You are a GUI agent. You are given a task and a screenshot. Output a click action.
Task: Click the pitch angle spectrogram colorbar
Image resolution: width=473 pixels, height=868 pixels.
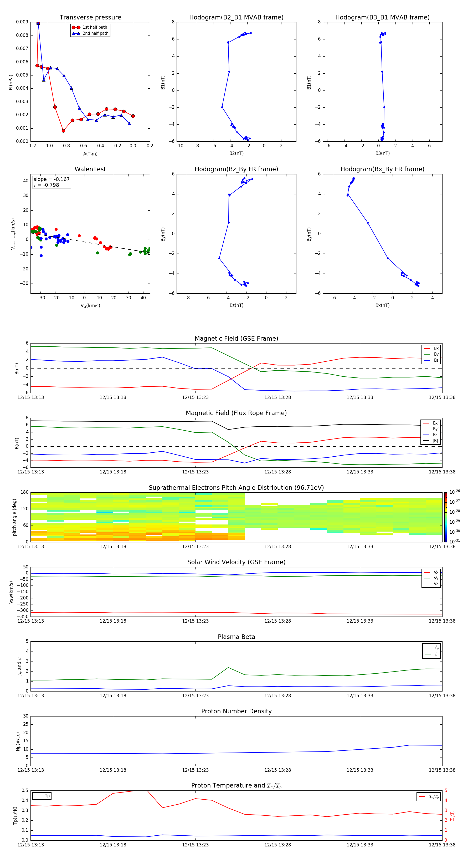pos(445,517)
